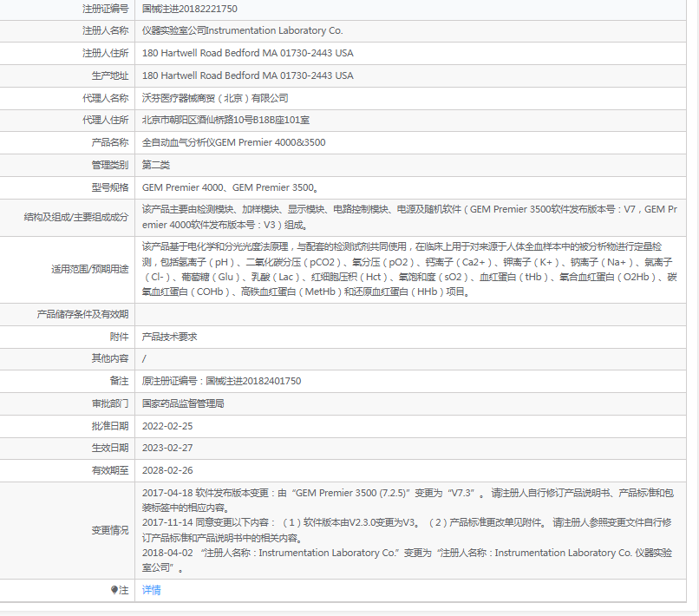
Task: Select the address in the 生产地址 row
Action: (x=247, y=75)
